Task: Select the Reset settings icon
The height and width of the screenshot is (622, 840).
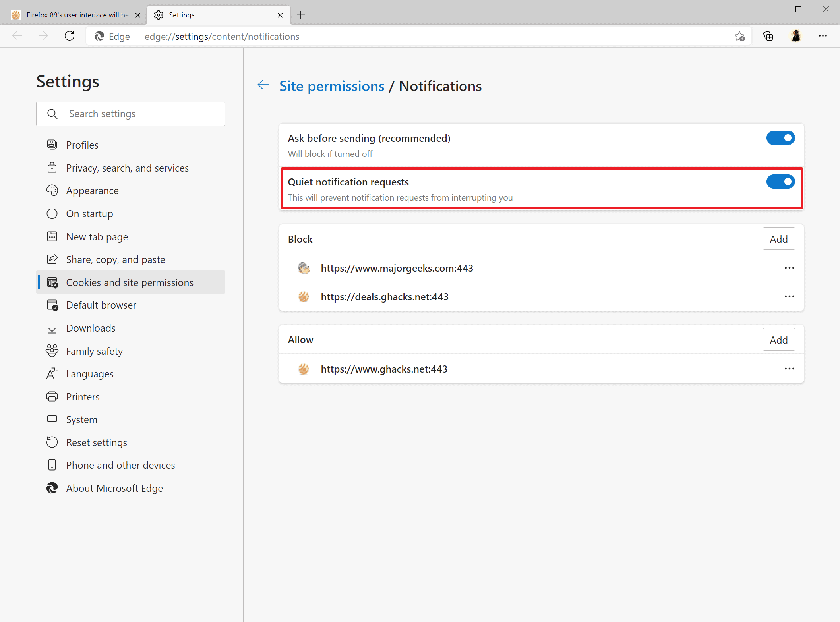Action: [52, 442]
